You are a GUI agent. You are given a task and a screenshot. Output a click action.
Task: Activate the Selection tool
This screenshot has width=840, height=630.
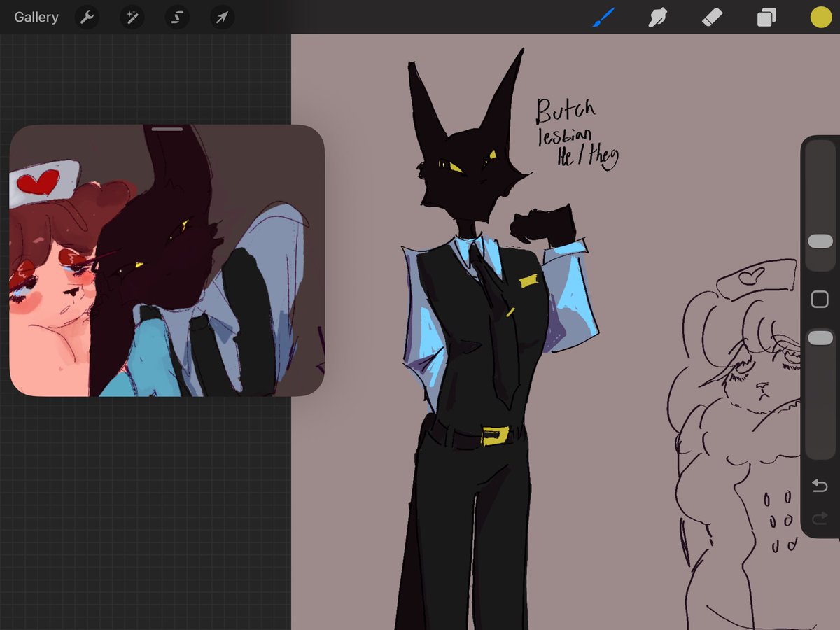click(177, 17)
